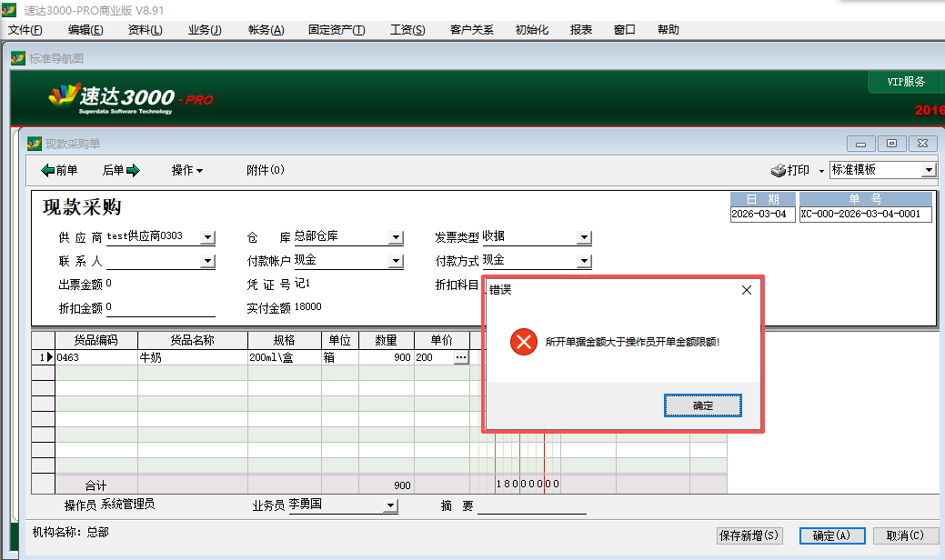The height and width of the screenshot is (560, 945).
Task: Open the 标准模板 print template combo box
Action: coord(928,170)
